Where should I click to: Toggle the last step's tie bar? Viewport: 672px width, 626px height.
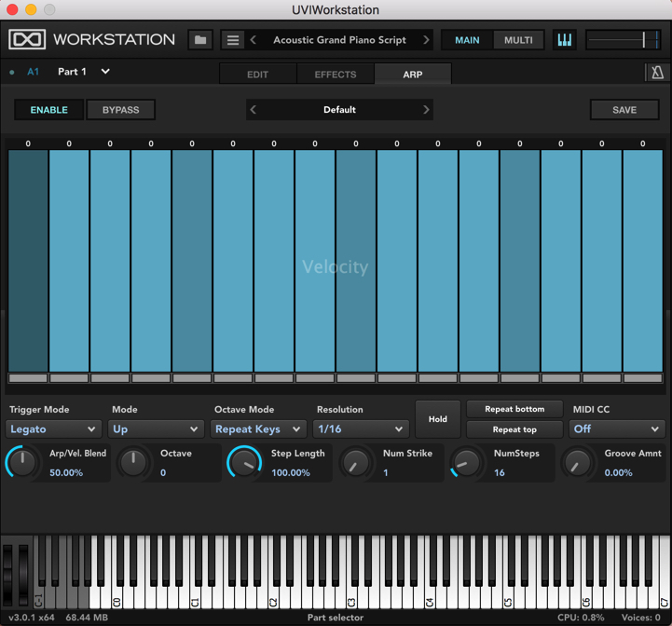point(642,378)
